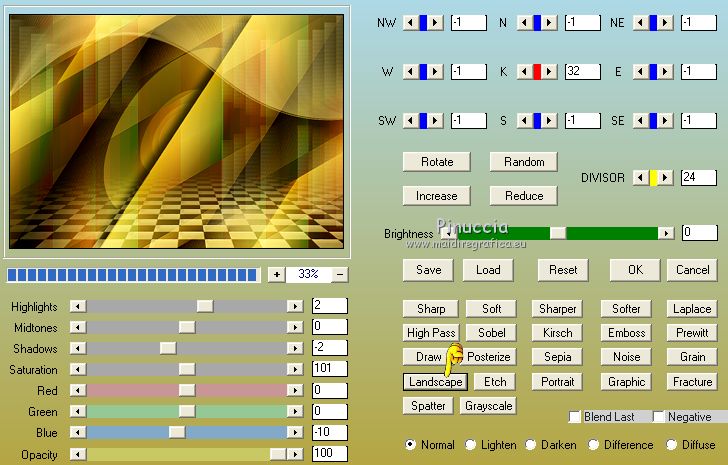Click the Rotate button

(x=437, y=162)
